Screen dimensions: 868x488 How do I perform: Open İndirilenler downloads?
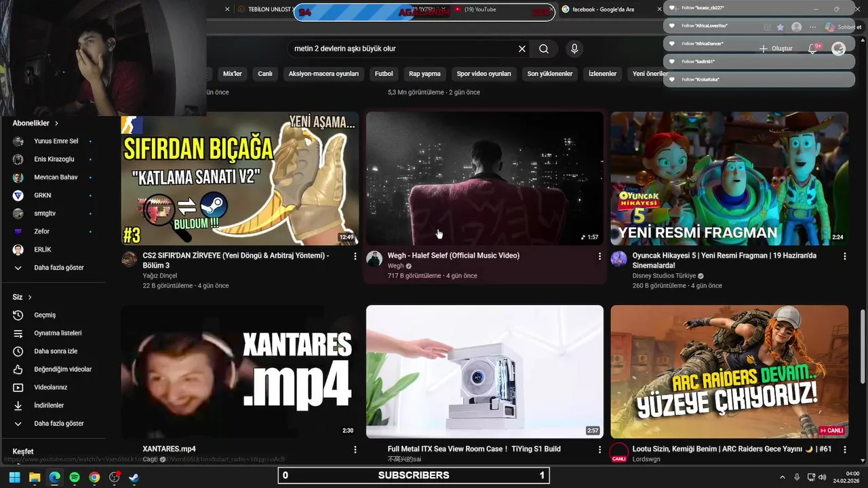coord(47,405)
